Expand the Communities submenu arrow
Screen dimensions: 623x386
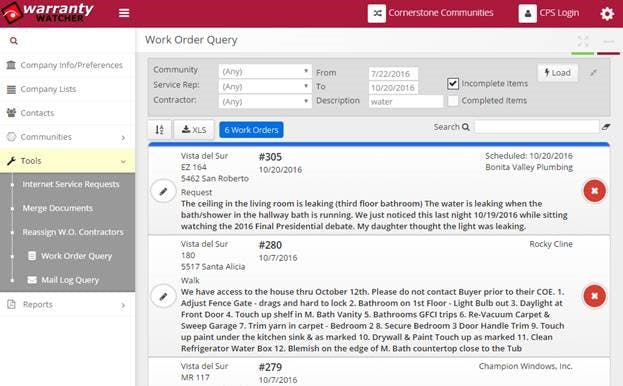tap(123, 137)
